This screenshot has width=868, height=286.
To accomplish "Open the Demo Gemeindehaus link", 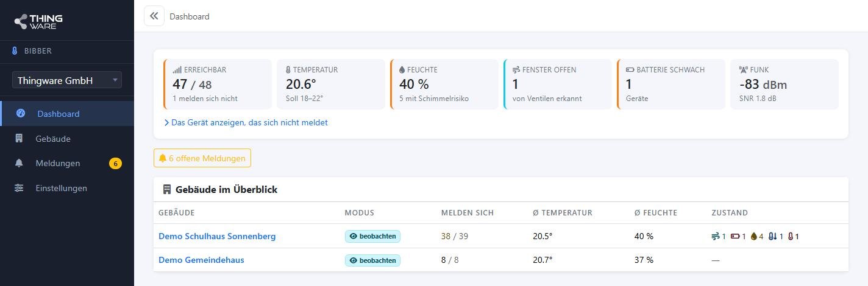I will [x=201, y=260].
